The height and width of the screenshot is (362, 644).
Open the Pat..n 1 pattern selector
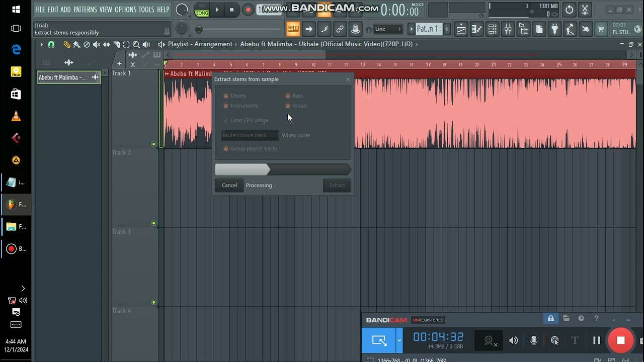coord(428,29)
